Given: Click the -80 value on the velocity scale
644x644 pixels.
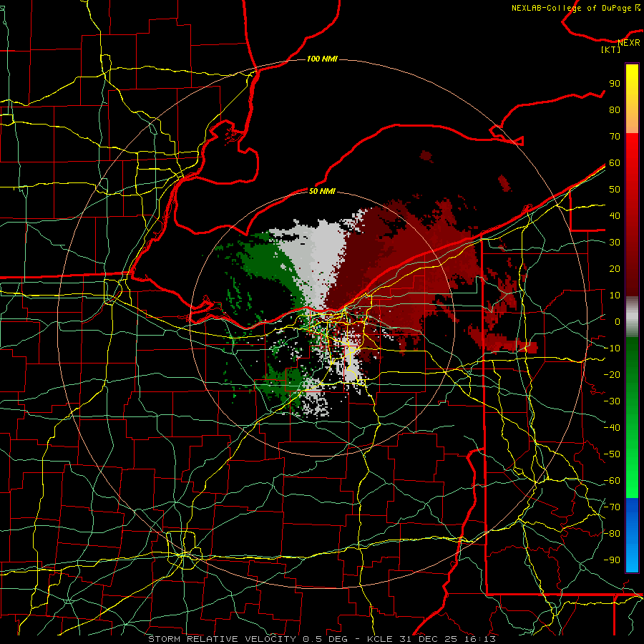Looking at the screenshot, I should pos(612,534).
